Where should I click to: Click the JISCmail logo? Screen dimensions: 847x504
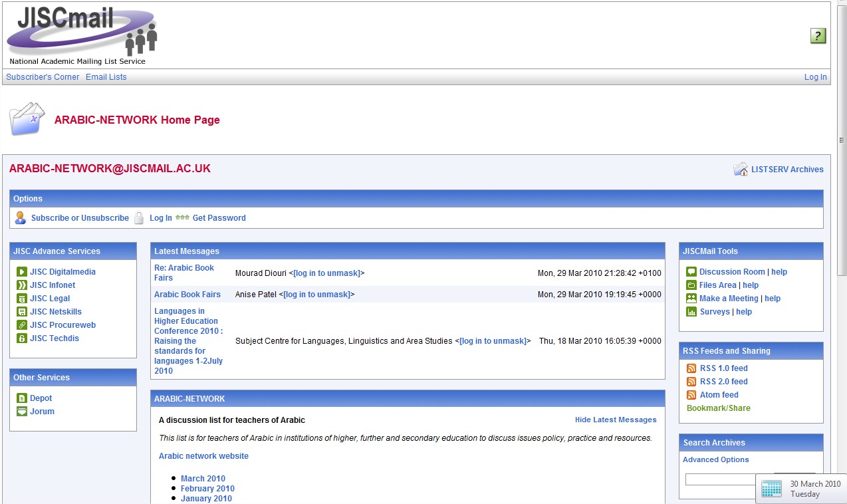(82, 35)
